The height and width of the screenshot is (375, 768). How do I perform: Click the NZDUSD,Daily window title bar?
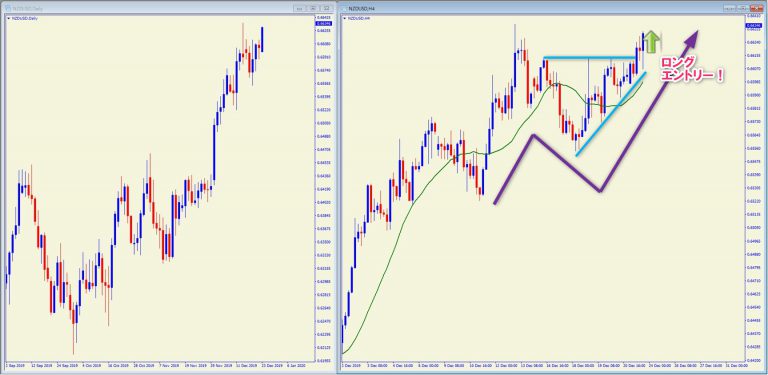coord(147,8)
